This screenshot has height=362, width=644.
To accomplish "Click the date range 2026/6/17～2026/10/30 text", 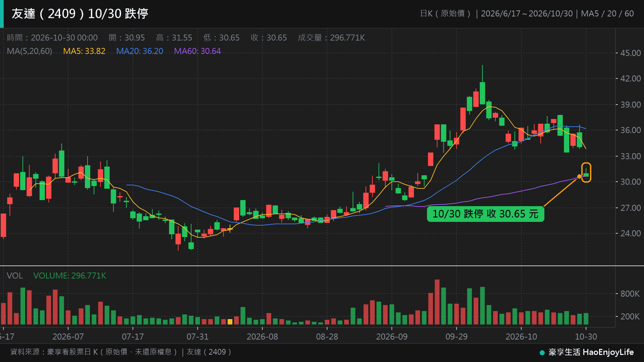I will click(527, 13).
